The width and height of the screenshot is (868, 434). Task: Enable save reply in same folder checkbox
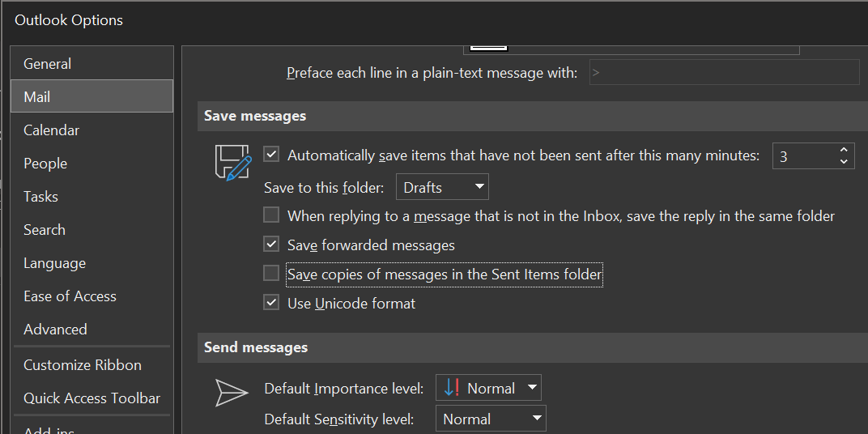[x=271, y=215]
